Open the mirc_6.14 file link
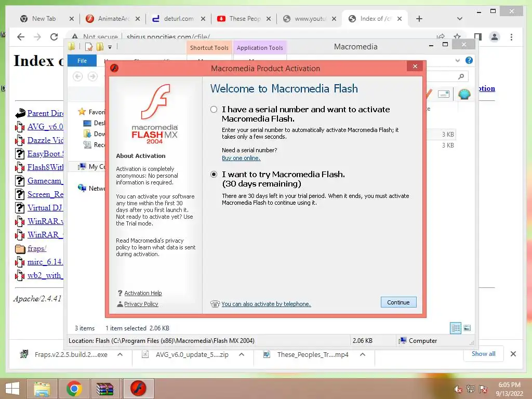532x399 pixels. (46, 262)
